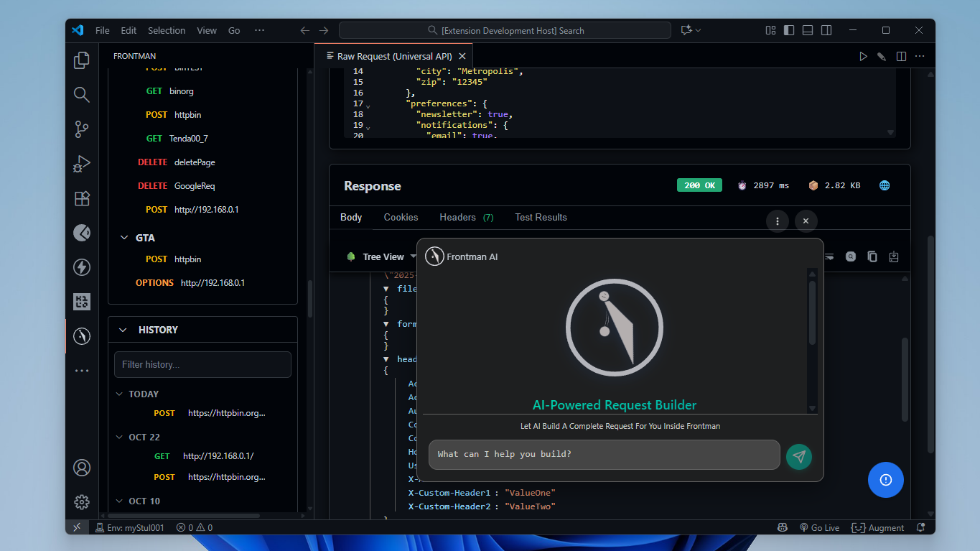Download the response body to file
Viewport: 980px width, 551px height.
click(894, 256)
